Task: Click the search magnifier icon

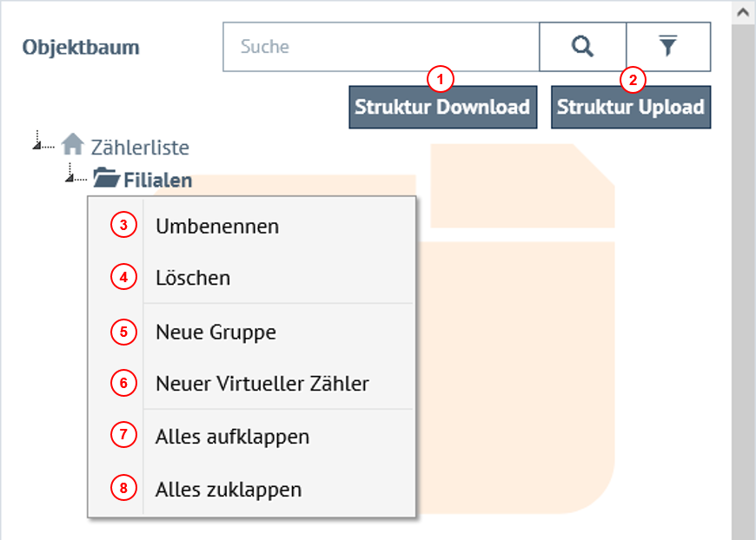Action: coord(581,47)
